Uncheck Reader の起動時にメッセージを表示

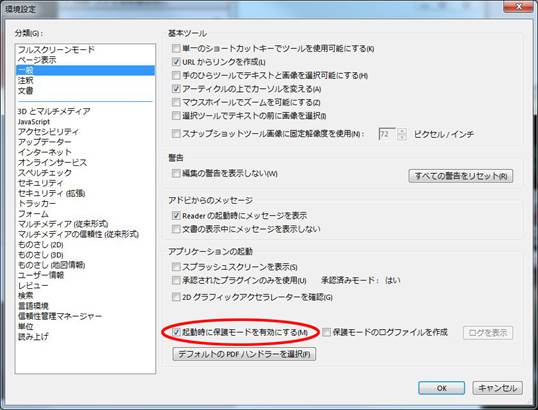176,216
